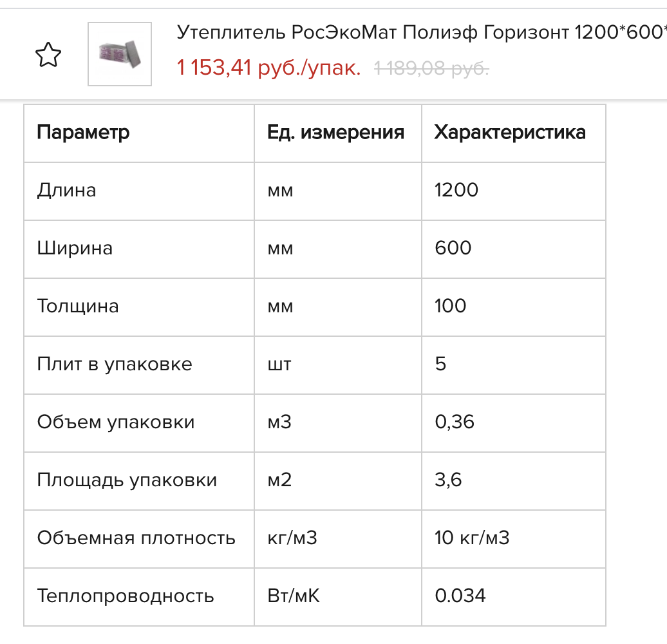Click the Ширина row label
The width and height of the screenshot is (667, 644).
(75, 249)
